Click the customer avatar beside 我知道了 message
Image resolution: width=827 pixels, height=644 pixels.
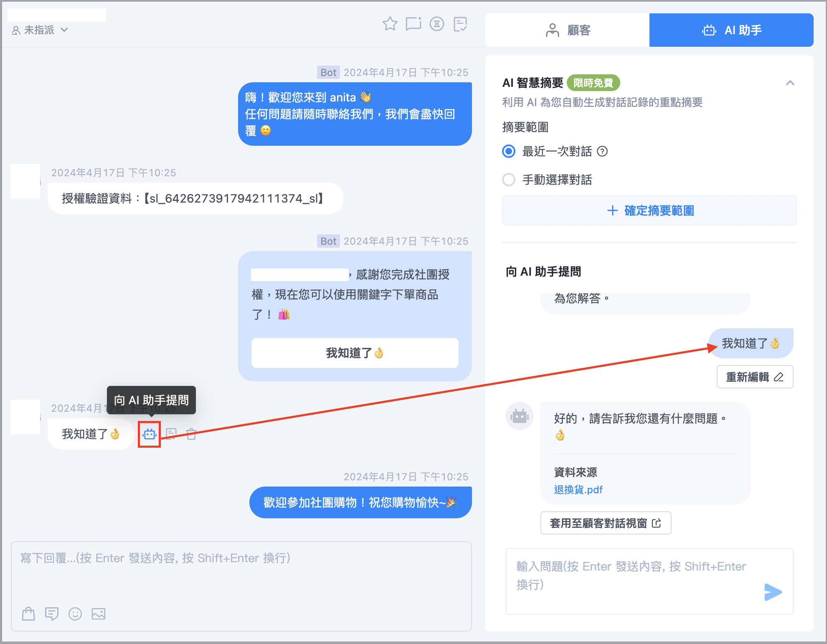pyautogui.click(x=25, y=417)
